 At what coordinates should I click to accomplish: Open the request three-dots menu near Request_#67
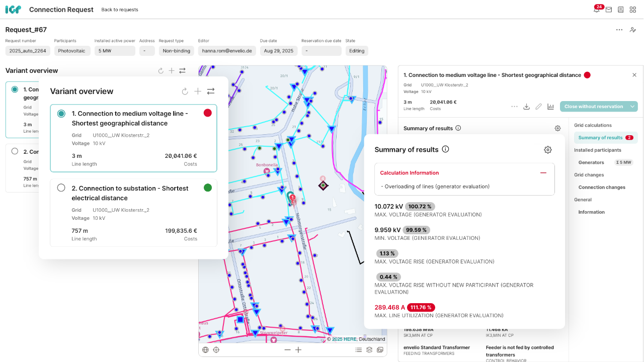tap(619, 30)
